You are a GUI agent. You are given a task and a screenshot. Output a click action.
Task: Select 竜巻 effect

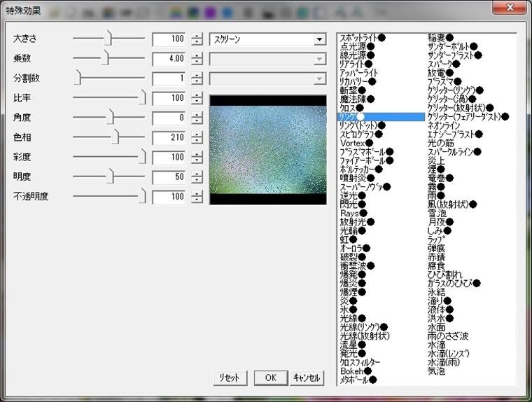pos(440,179)
